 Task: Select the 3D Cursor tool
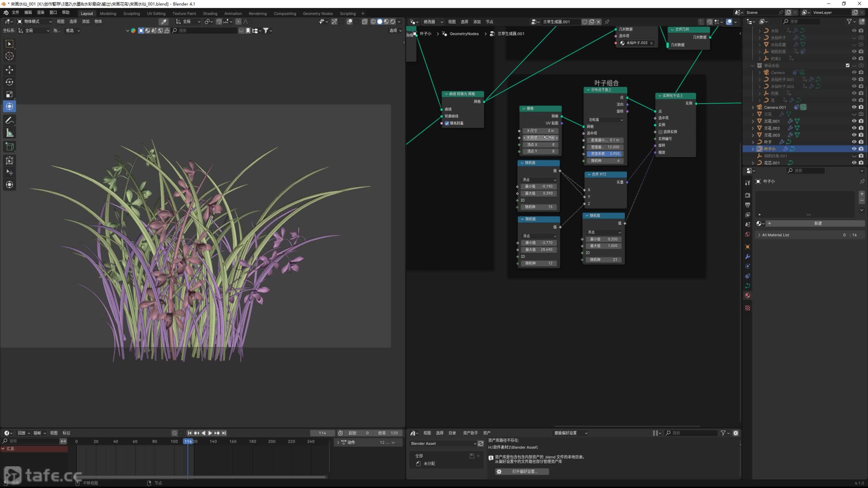point(9,56)
